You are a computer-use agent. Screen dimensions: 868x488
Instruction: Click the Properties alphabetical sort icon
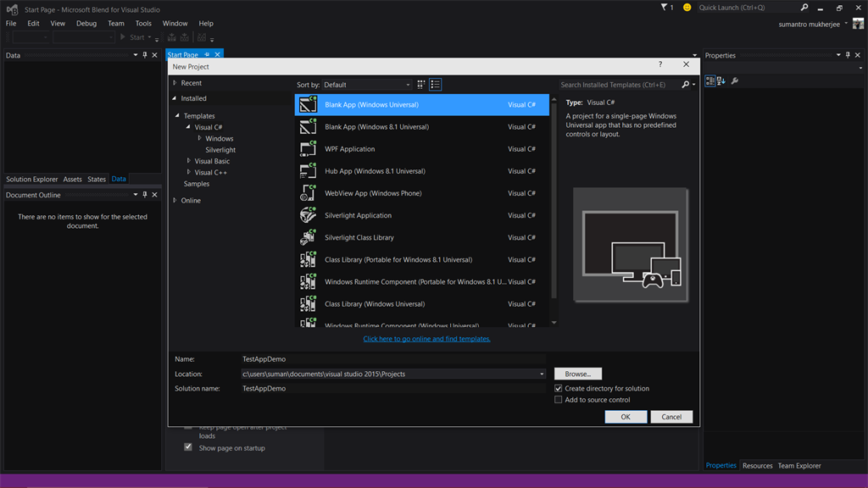[721, 80]
